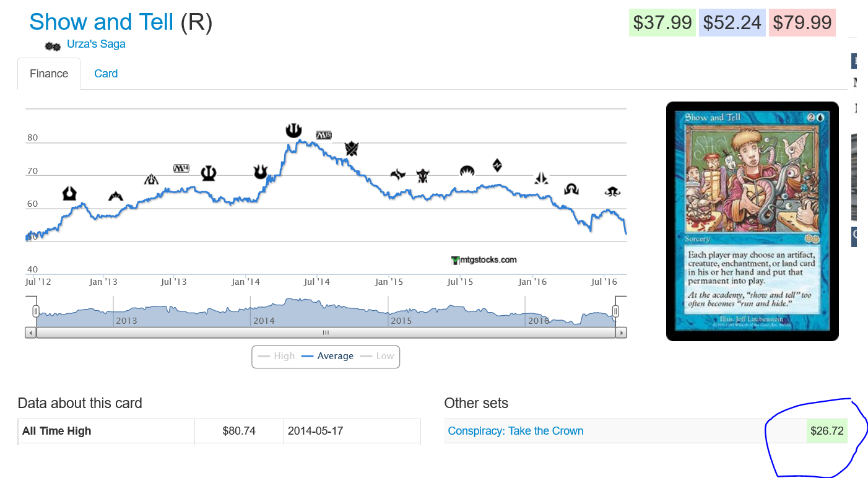Click the M14 set marker on chart
This screenshot has width=868, height=478.
coord(181,168)
